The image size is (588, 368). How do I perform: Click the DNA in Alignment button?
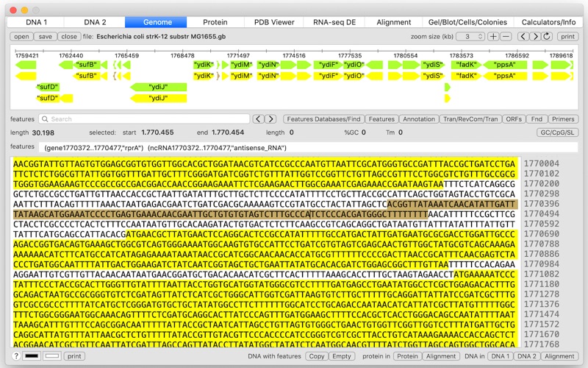[x=559, y=356]
